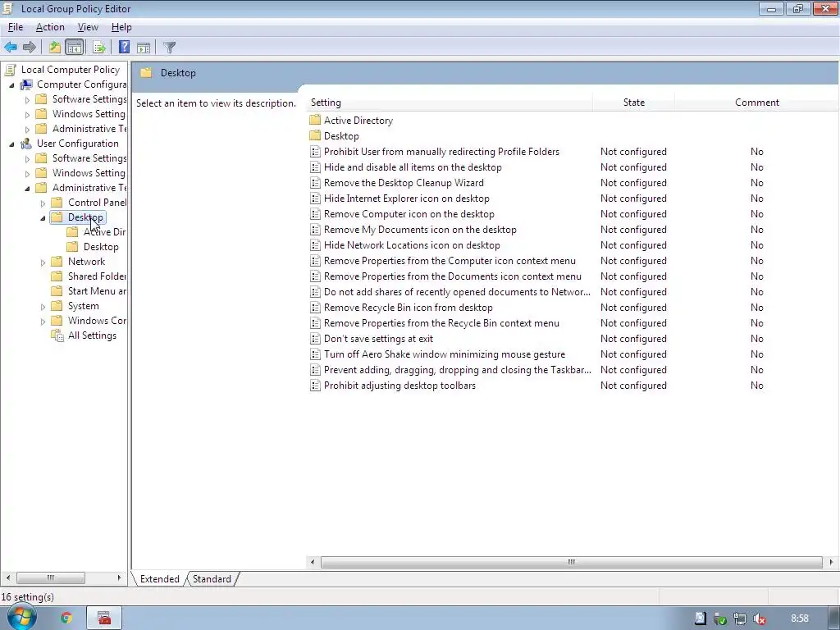Click policy icon beside 'Remove Properties from the Computer icon'

316,261
